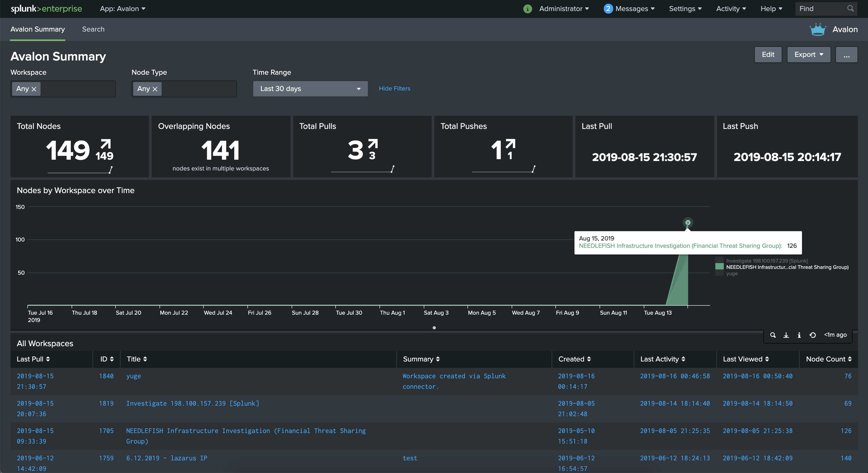Toggle yuge legend series
The width and height of the screenshot is (868, 473).
click(x=732, y=274)
